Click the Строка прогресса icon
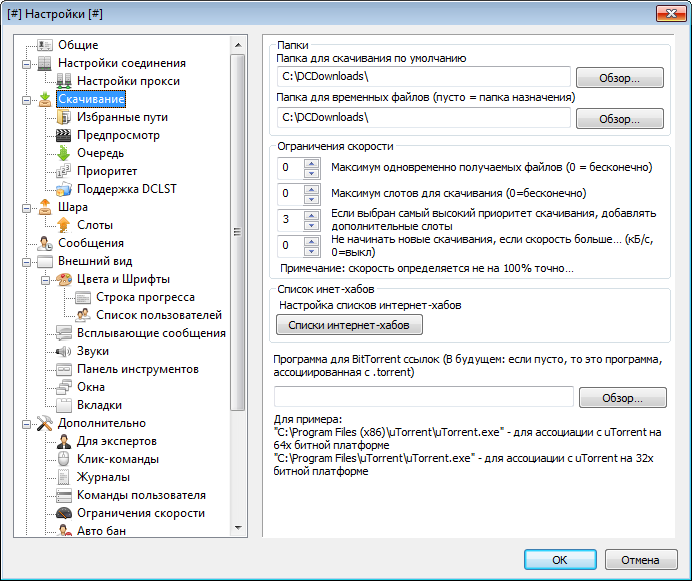The image size is (692, 581). pyautogui.click(x=83, y=298)
